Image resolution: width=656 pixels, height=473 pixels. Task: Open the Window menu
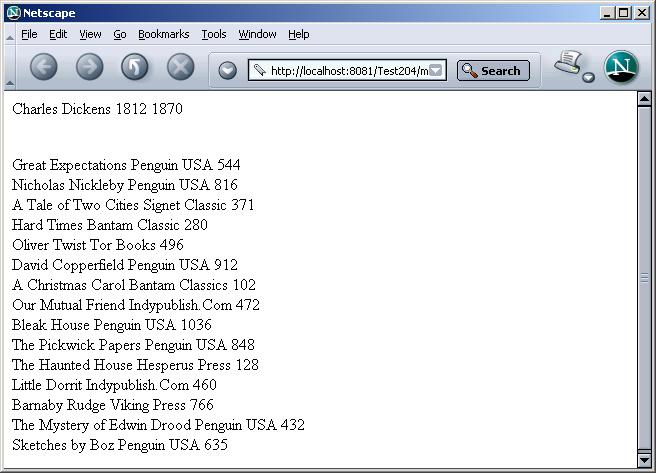[x=257, y=34]
